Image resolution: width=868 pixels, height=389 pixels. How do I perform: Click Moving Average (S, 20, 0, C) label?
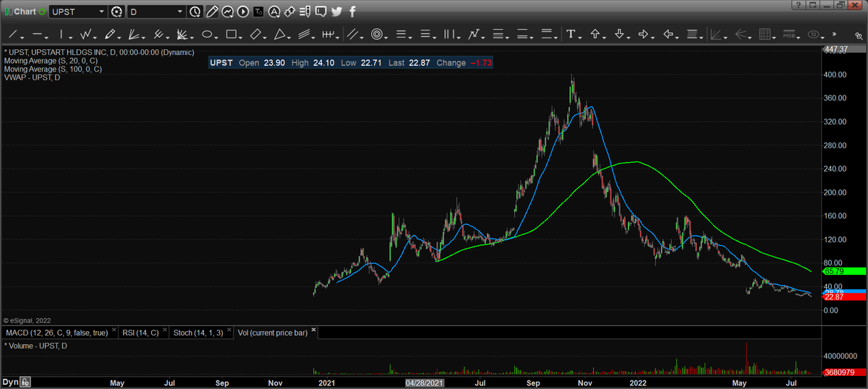tap(52, 61)
